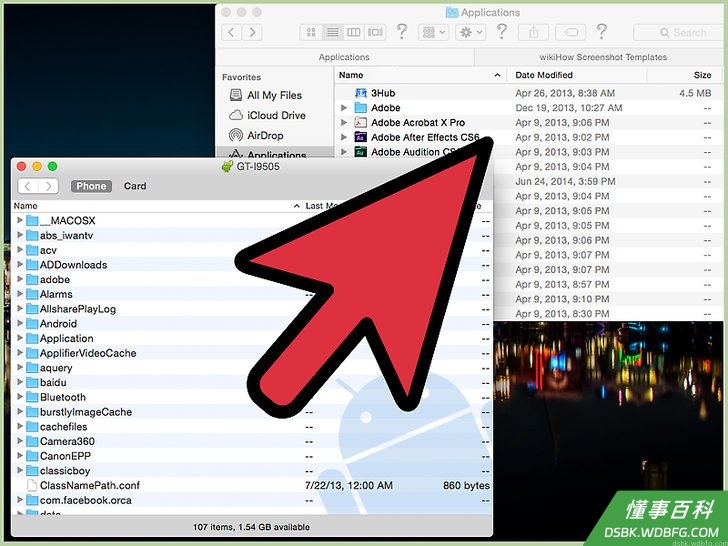
Task: Click the 7/22/13, 12:00 AM date
Action: pos(349,486)
